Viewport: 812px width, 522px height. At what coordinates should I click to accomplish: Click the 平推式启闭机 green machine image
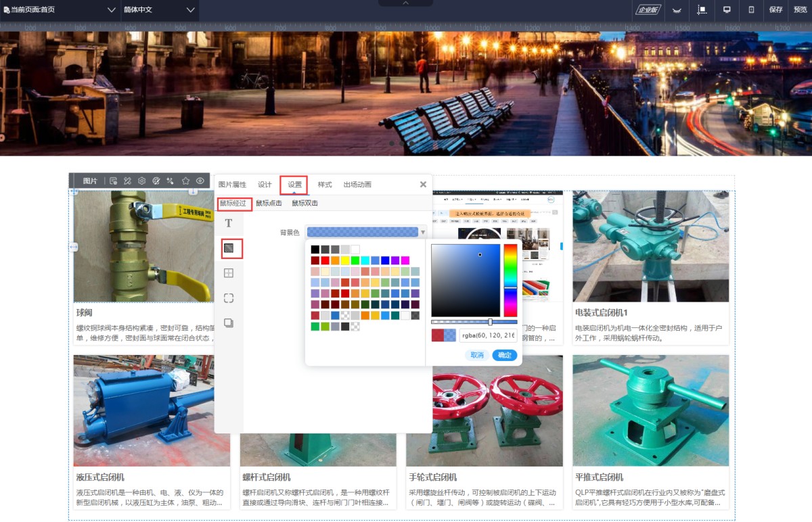pyautogui.click(x=651, y=410)
